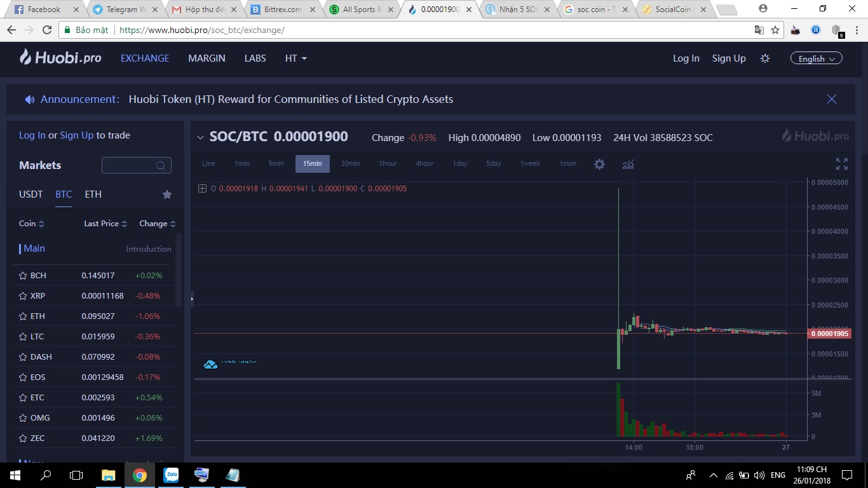Switch chart to Line view
Screen dimensions: 868x488
click(x=208, y=164)
